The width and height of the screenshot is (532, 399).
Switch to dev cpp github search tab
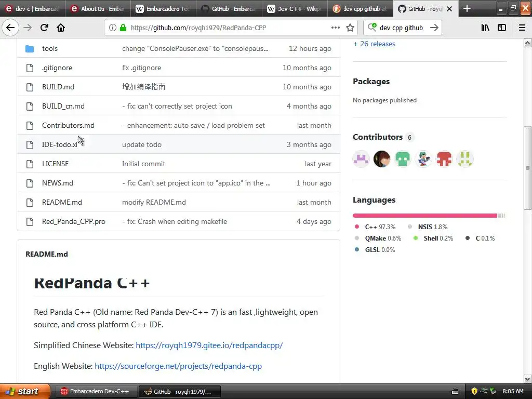[x=360, y=9]
